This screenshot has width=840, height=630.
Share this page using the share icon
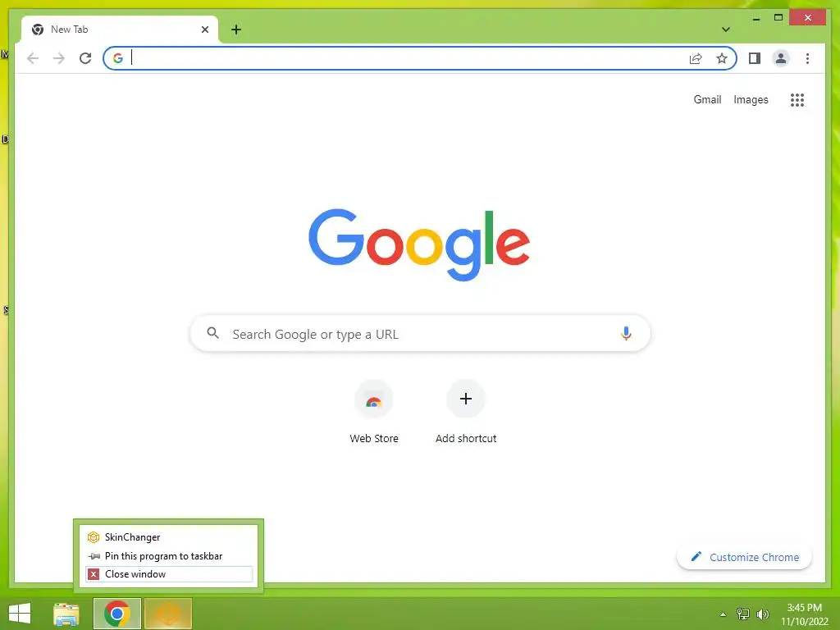point(696,58)
